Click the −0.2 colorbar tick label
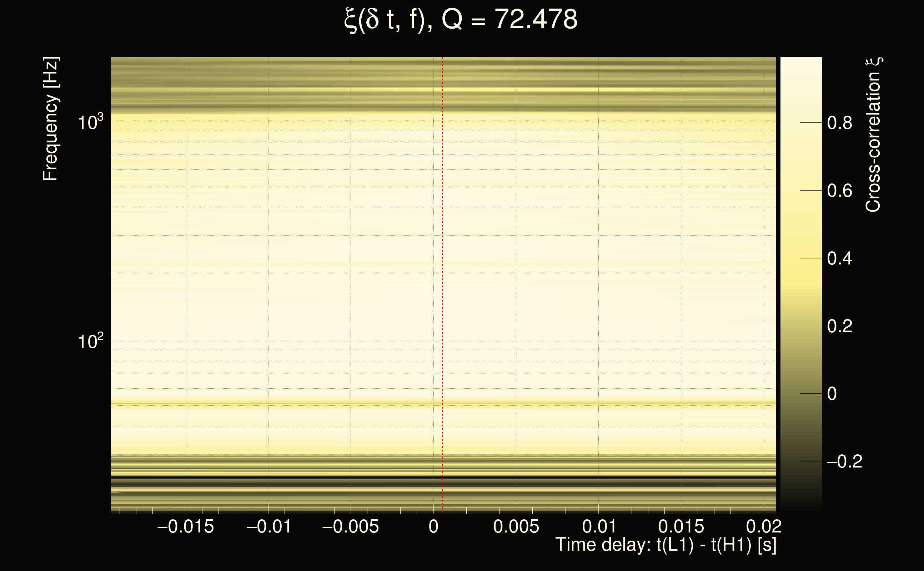Viewport: 924px width, 571px height. [x=844, y=461]
